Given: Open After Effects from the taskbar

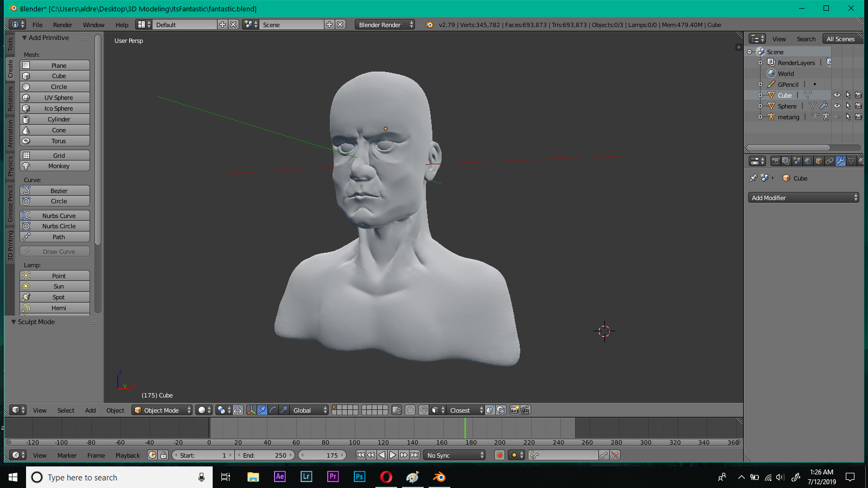Looking at the screenshot, I should click(x=279, y=477).
